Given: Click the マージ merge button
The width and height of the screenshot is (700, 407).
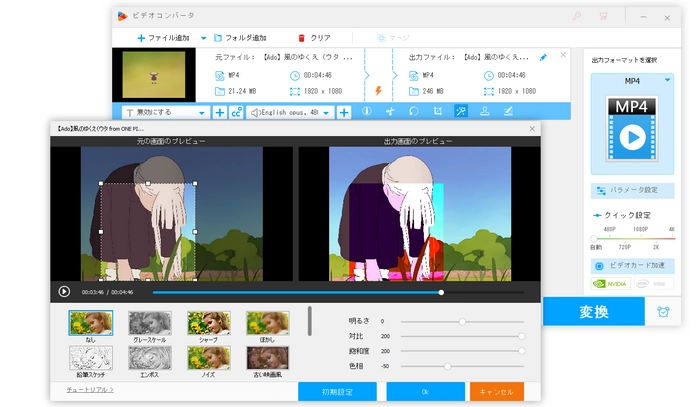Looking at the screenshot, I should (393, 38).
